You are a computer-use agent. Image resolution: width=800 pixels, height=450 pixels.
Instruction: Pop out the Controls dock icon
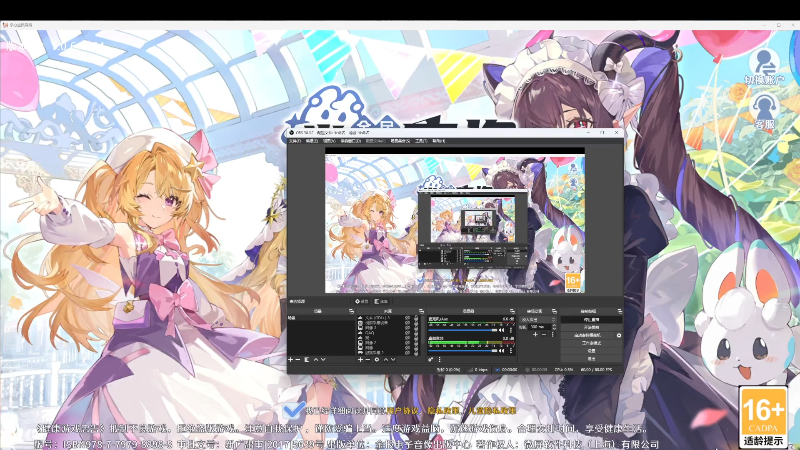(x=620, y=311)
